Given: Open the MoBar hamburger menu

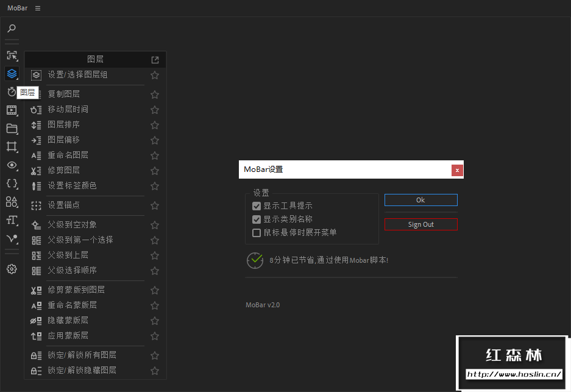Looking at the screenshot, I should (38, 8).
